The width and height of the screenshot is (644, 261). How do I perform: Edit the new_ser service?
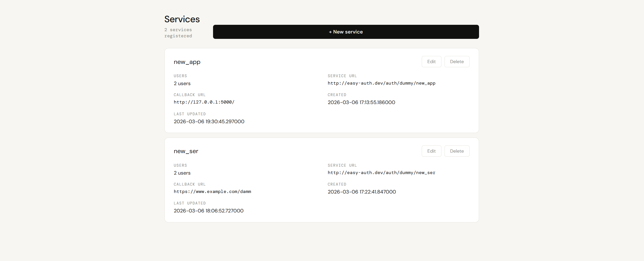[431, 151]
